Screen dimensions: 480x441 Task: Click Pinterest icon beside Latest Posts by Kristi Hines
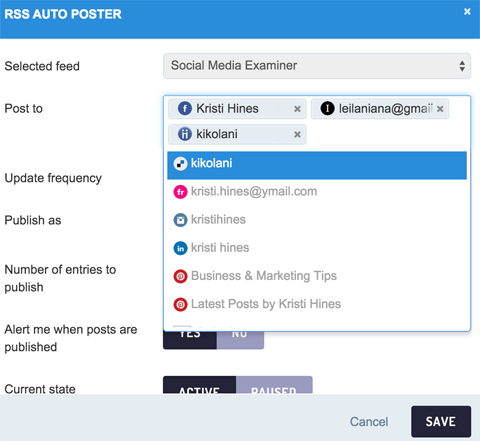point(180,304)
